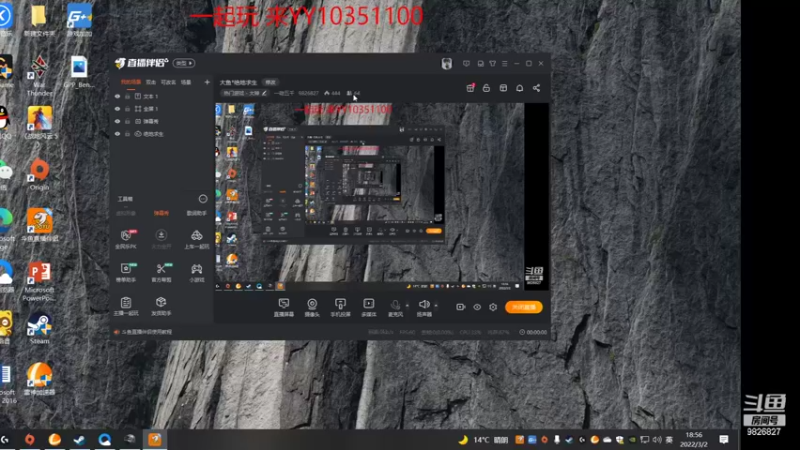Expand the microphone volume arrow
The image size is (800, 450).
407,305
